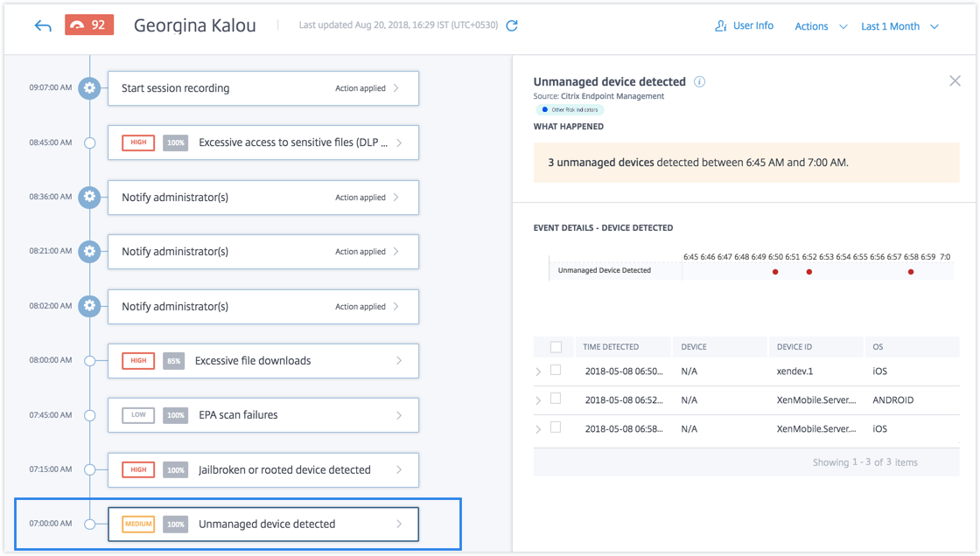The image size is (980, 556).
Task: Open the Actions dropdown
Action: click(820, 26)
